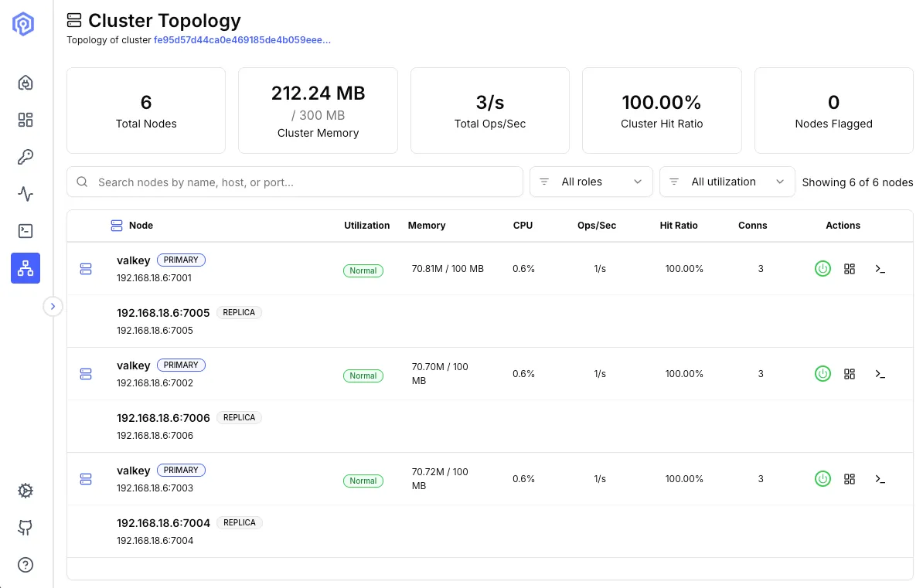Open dashboard icon for node 192.168.18.6:7002

pyautogui.click(x=850, y=374)
